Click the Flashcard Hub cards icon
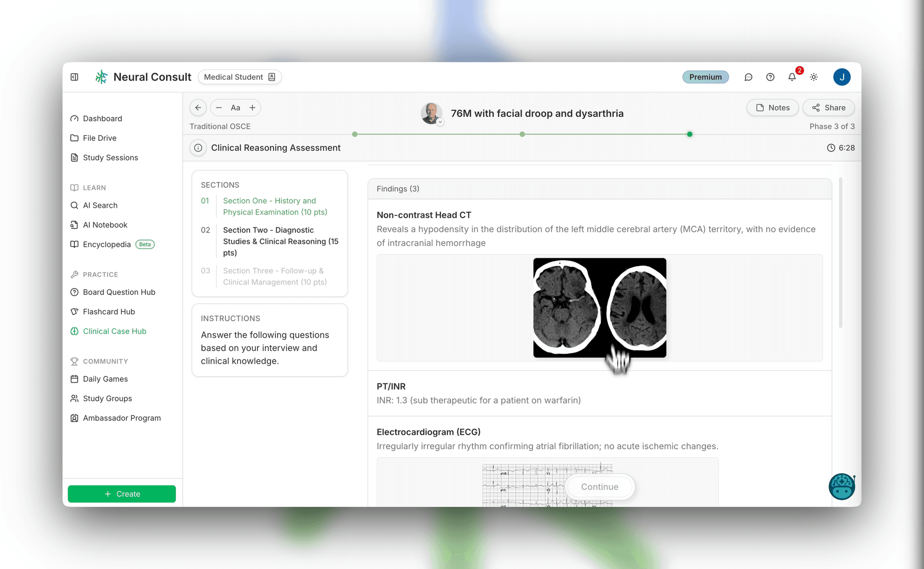924x569 pixels. tap(74, 312)
